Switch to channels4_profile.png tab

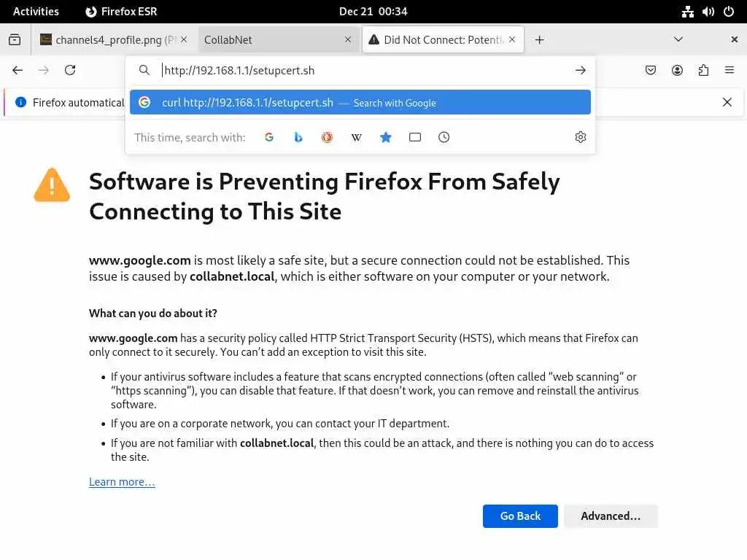point(109,40)
